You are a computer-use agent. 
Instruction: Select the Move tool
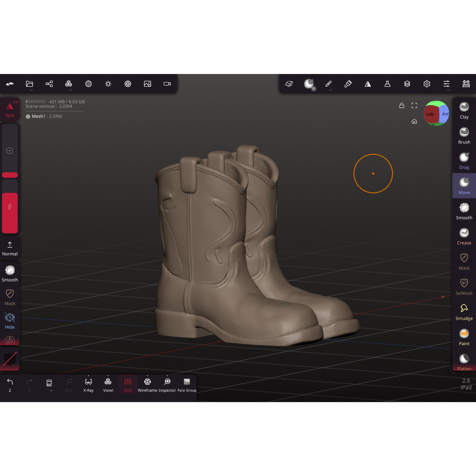click(x=464, y=186)
